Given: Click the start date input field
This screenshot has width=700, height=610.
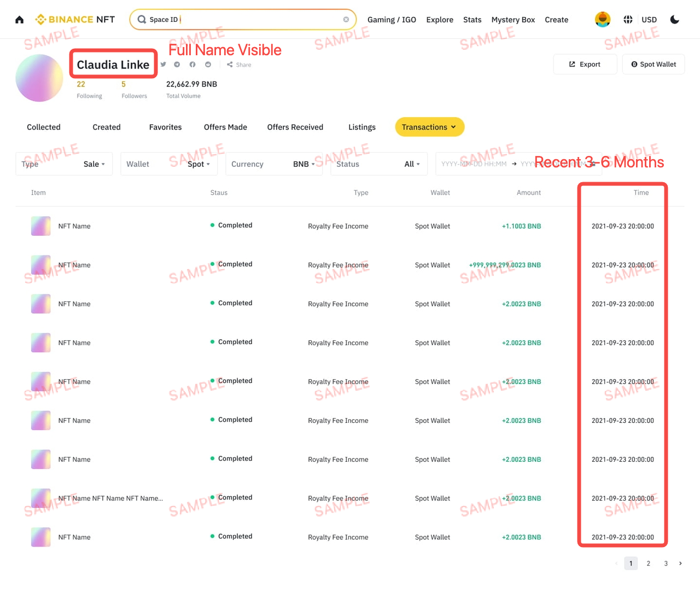Looking at the screenshot, I should [474, 164].
